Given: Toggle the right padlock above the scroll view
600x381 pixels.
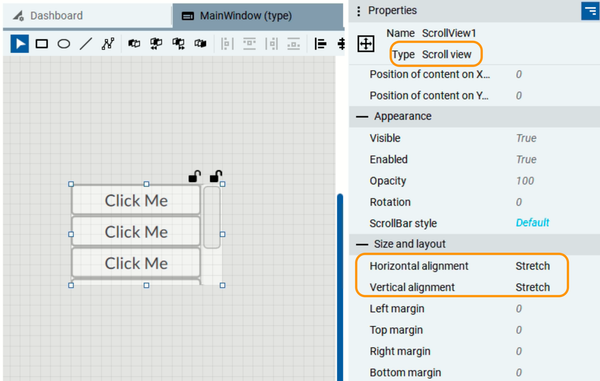Looking at the screenshot, I should tap(216, 176).
